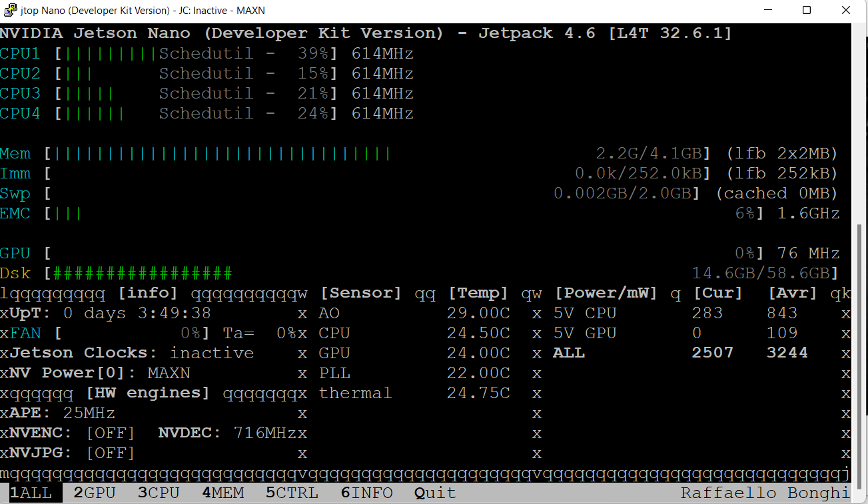868x504 pixels.
Task: Click the CPU3 label
Action: tap(20, 94)
